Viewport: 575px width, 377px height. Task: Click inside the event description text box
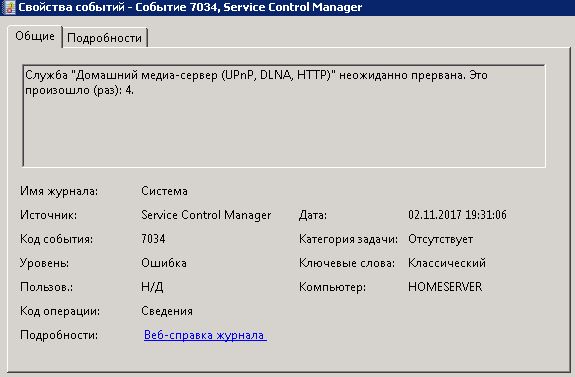[x=284, y=116]
